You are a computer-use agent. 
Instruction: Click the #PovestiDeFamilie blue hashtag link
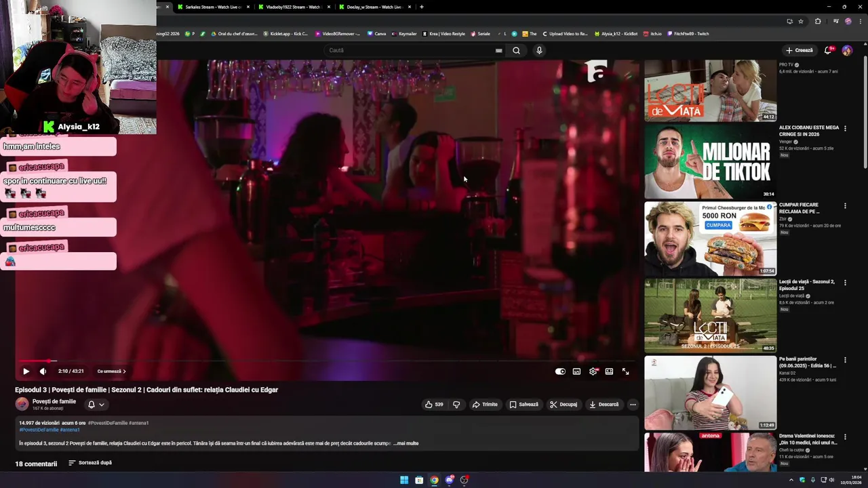pos(39,430)
